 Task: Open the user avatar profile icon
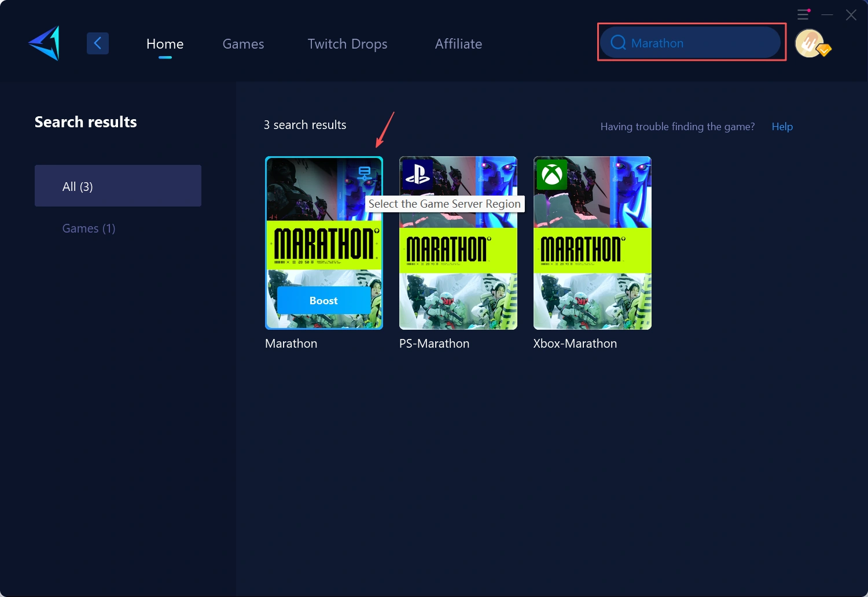[809, 43]
